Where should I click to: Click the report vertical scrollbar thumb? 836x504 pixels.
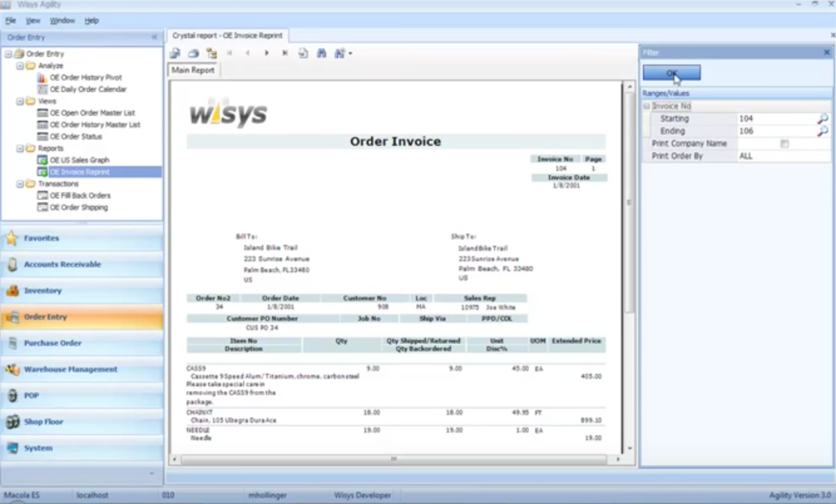pos(629,202)
